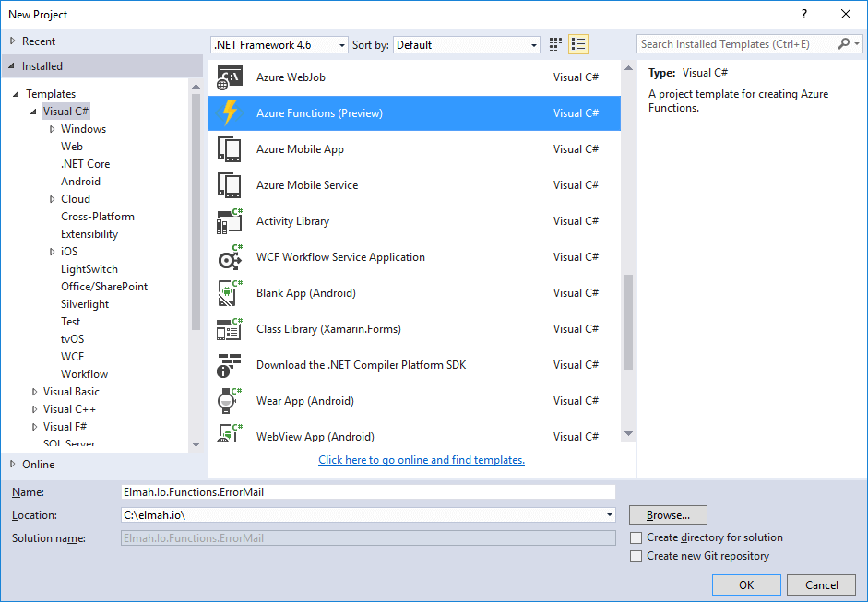Click the template list scrollbar thumb
Viewport: 868px width, 602px height.
[x=628, y=322]
